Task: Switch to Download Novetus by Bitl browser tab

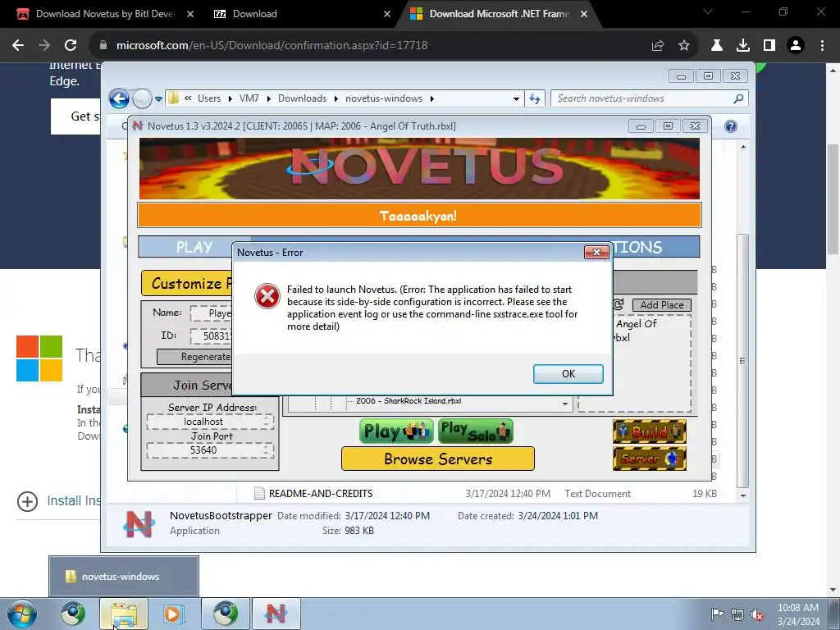Action: pos(104,14)
